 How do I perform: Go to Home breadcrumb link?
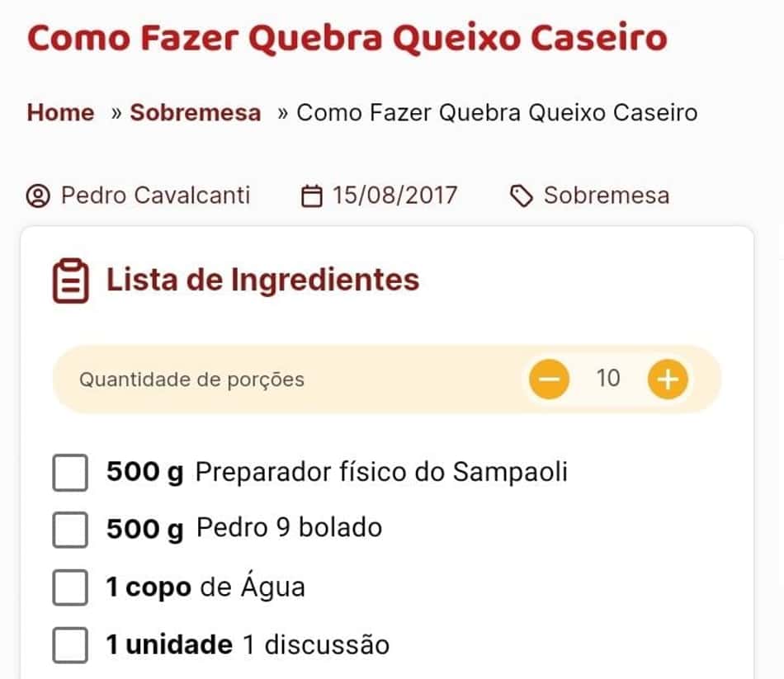pyautogui.click(x=60, y=112)
